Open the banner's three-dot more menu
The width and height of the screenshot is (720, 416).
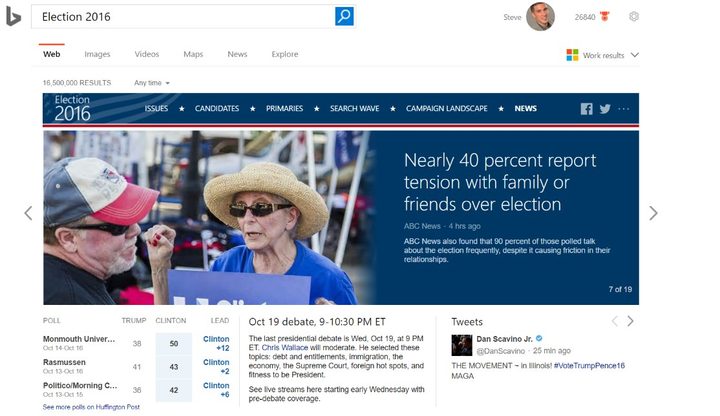[624, 109]
